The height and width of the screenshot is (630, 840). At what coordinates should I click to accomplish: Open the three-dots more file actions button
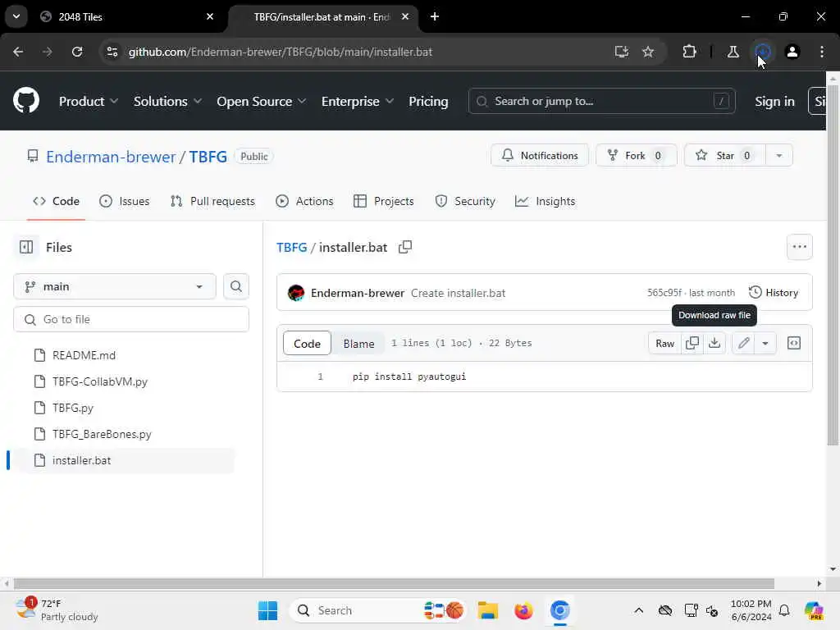point(799,246)
